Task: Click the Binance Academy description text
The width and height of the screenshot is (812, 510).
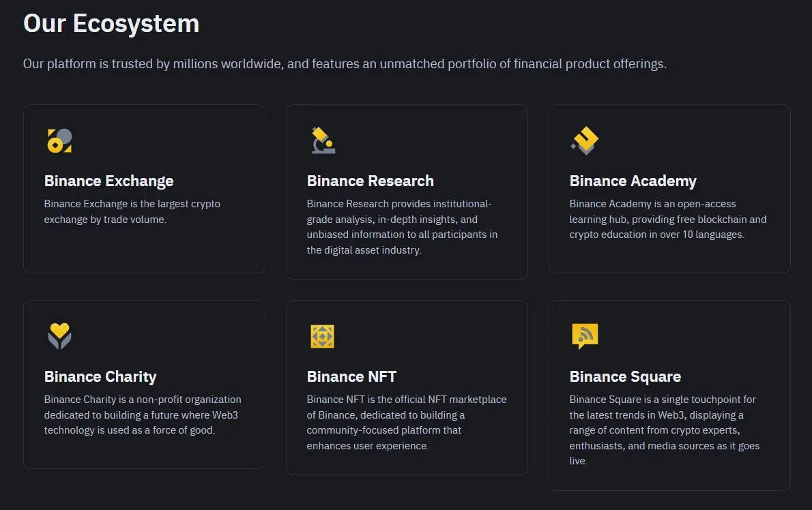Action: pyautogui.click(x=668, y=219)
